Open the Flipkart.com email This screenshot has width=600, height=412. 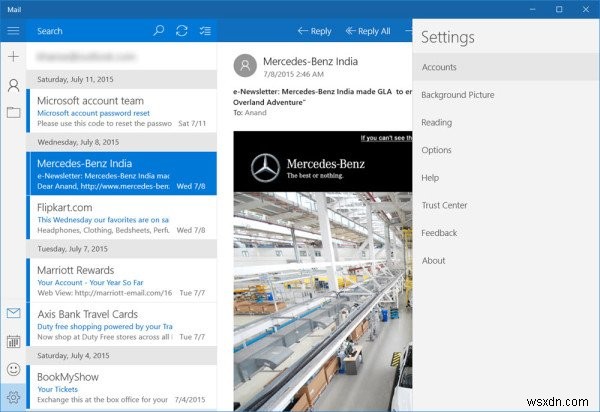pos(122,218)
